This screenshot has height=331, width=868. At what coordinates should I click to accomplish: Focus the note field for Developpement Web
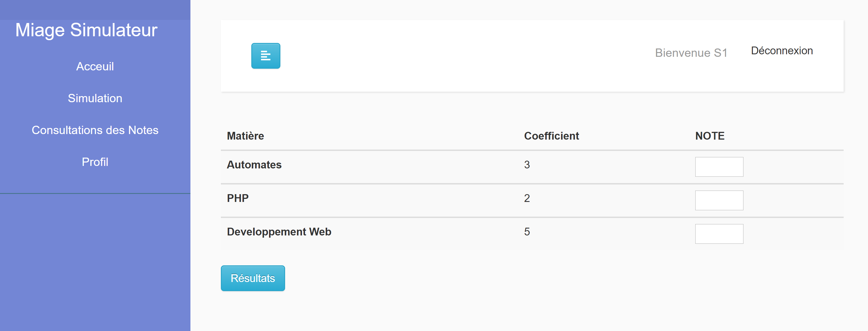pyautogui.click(x=719, y=234)
